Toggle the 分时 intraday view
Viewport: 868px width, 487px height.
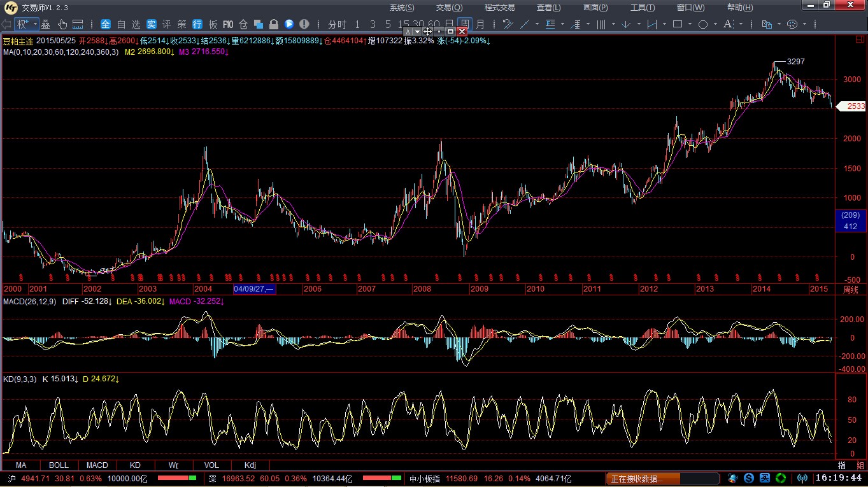(337, 24)
